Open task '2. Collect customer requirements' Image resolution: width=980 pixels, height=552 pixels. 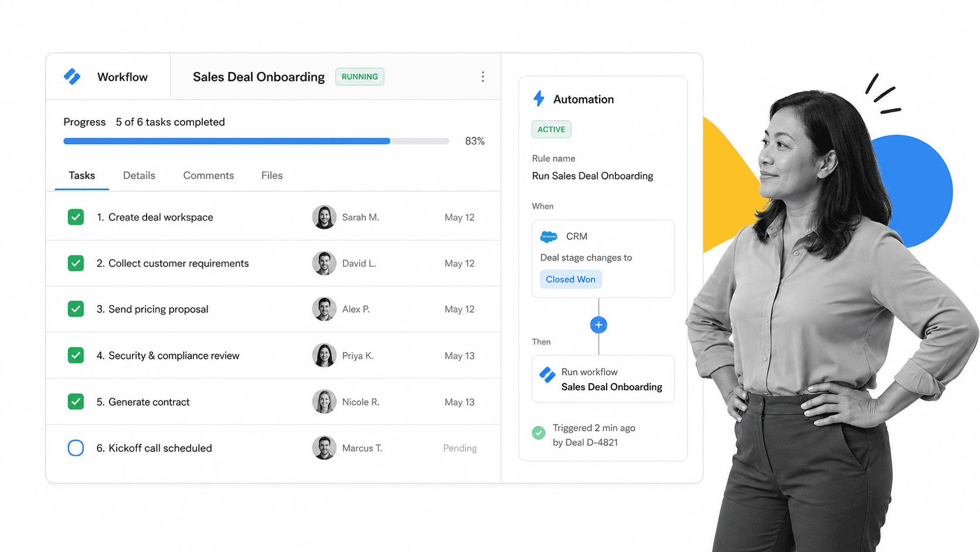(x=172, y=263)
